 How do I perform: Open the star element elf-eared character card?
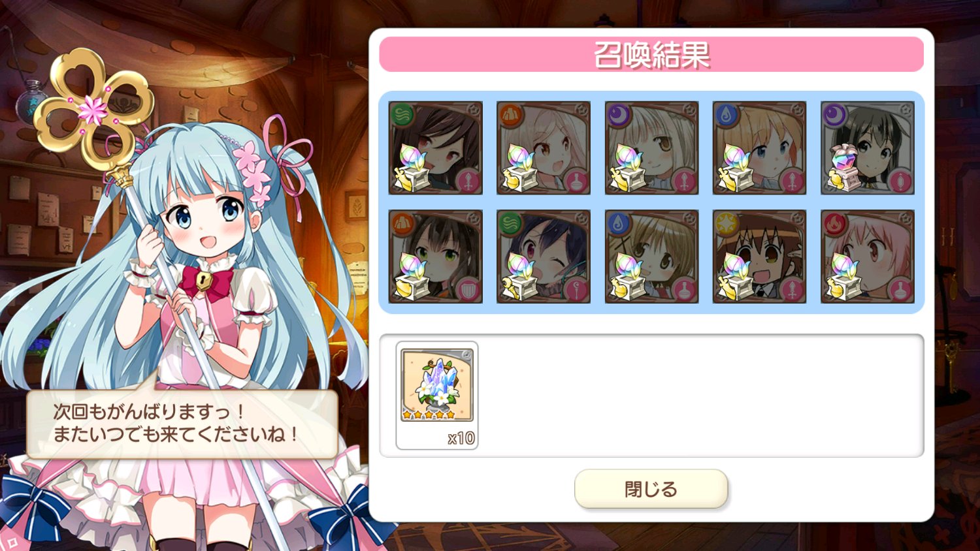[759, 257]
